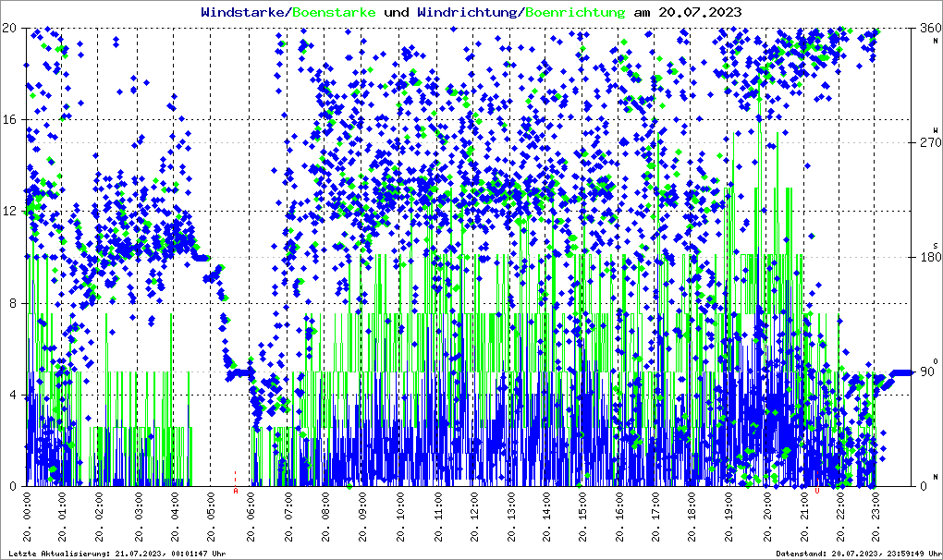Click the '15:00' time axis label
This screenshot has height=560, width=943.
pos(582,505)
